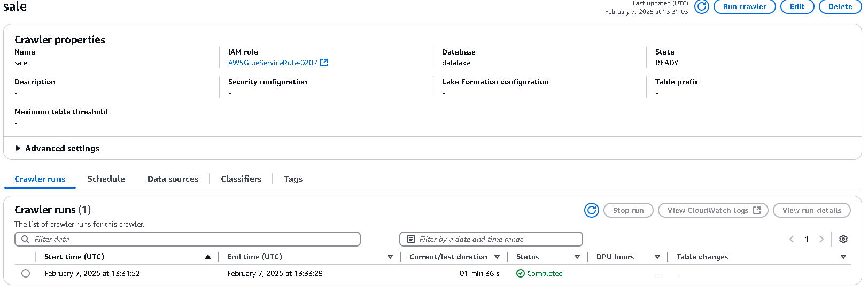Select page 1 in pagination
This screenshot has width=868, height=292.
[807, 239]
